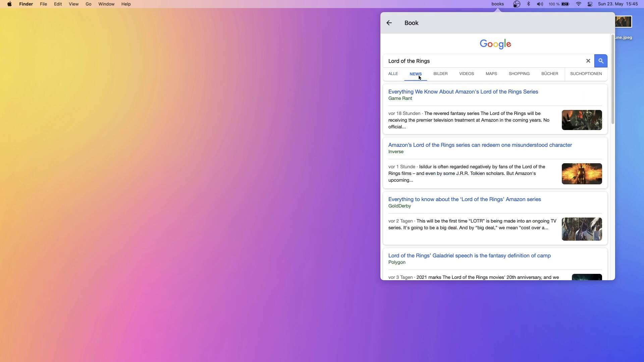
Task: Open the volume control in menu bar
Action: coord(540,4)
